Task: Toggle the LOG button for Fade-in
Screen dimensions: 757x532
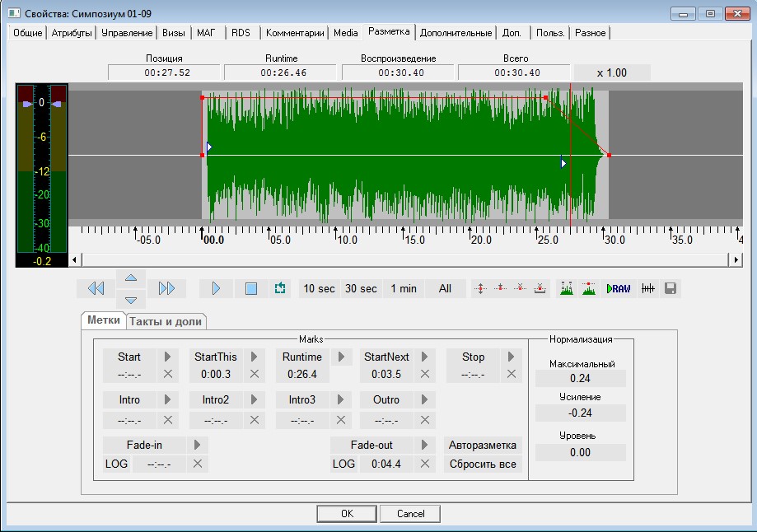Action: [x=116, y=464]
